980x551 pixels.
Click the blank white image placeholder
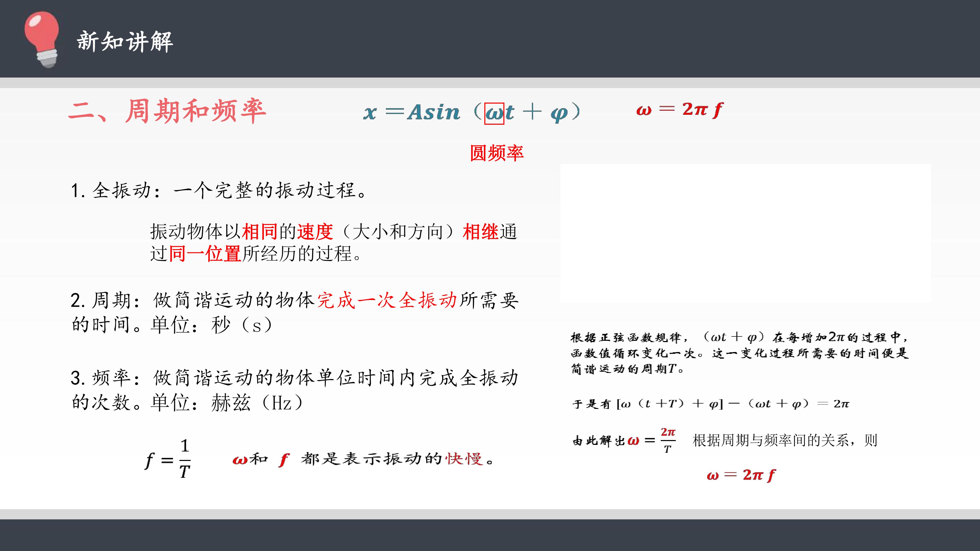coord(746,233)
